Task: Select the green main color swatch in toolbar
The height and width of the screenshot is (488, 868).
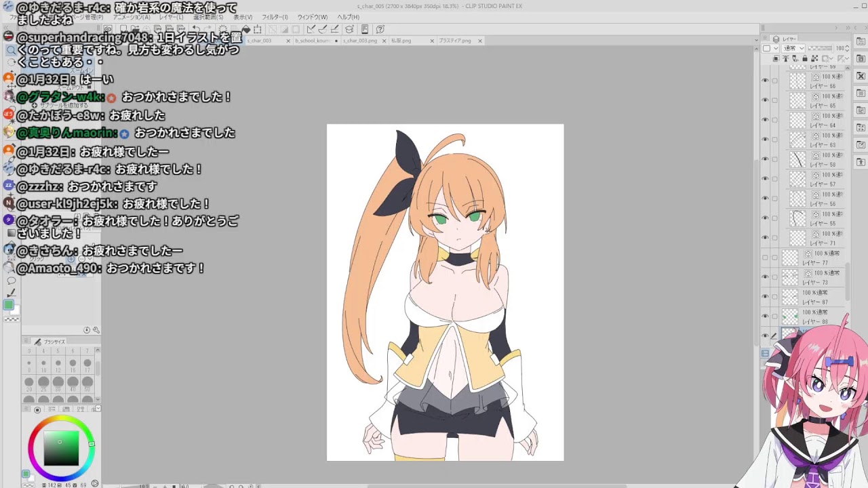Action: tap(9, 305)
